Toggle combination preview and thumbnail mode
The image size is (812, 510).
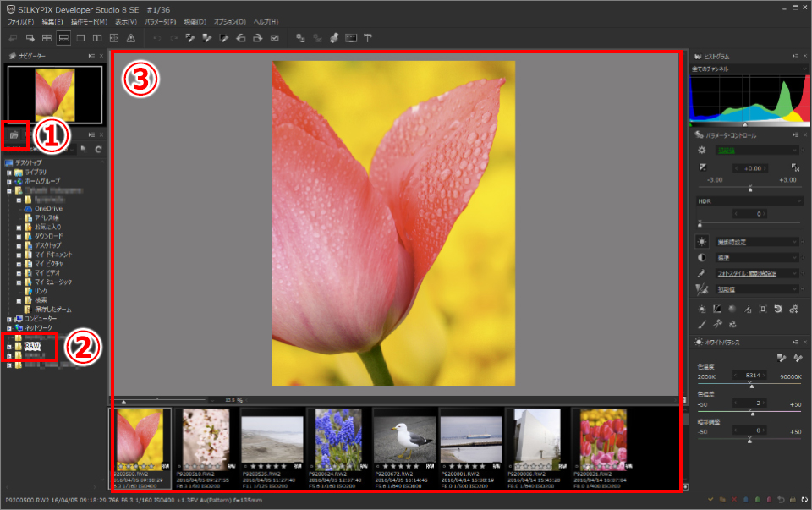63,38
